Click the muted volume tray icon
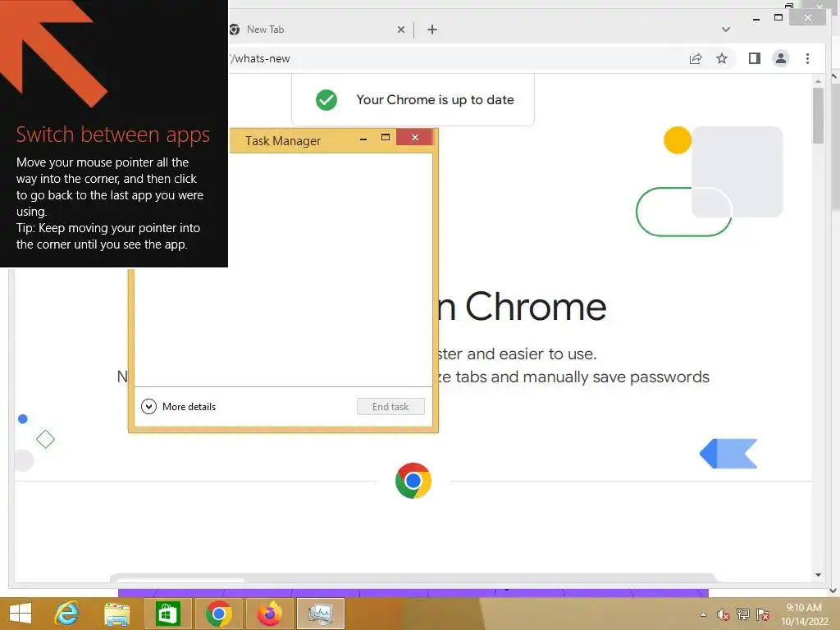 click(x=724, y=614)
